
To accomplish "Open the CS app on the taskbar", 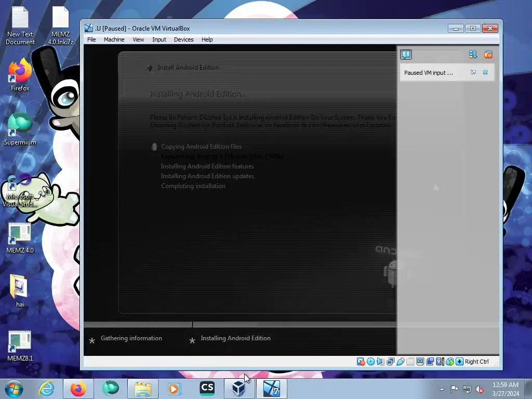I will [207, 389].
